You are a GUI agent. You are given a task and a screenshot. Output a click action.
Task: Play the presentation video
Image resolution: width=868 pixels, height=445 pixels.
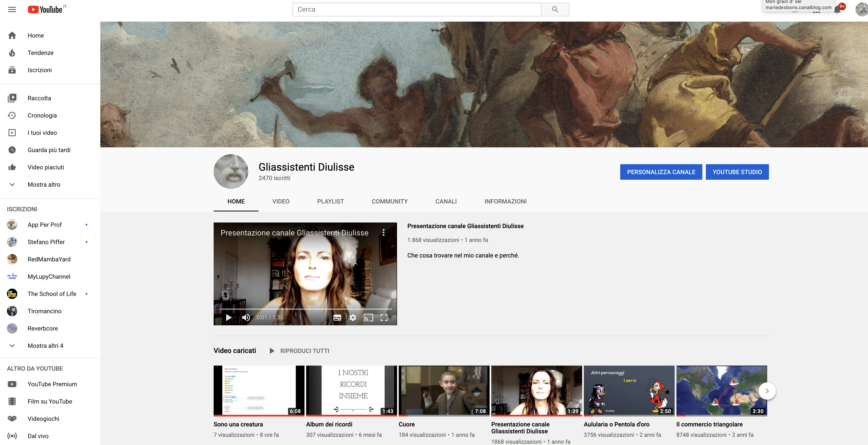tap(229, 317)
